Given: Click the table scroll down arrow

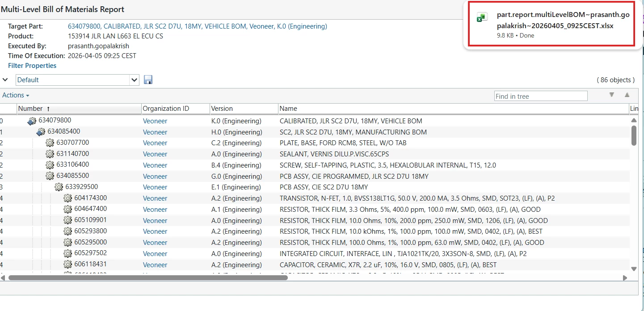Looking at the screenshot, I should (634, 269).
